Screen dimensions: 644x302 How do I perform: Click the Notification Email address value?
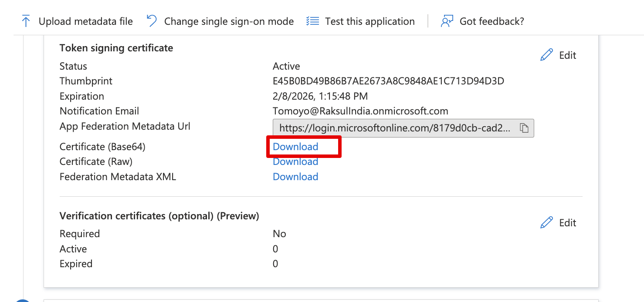pos(360,111)
